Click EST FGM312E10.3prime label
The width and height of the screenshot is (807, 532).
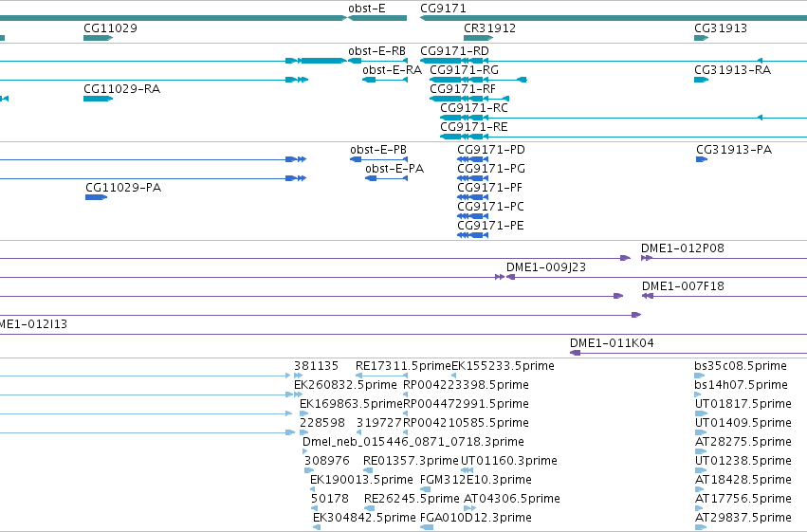(x=475, y=480)
